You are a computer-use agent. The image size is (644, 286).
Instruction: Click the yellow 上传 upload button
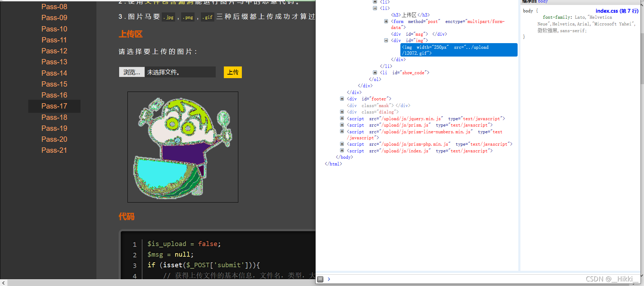(x=233, y=72)
